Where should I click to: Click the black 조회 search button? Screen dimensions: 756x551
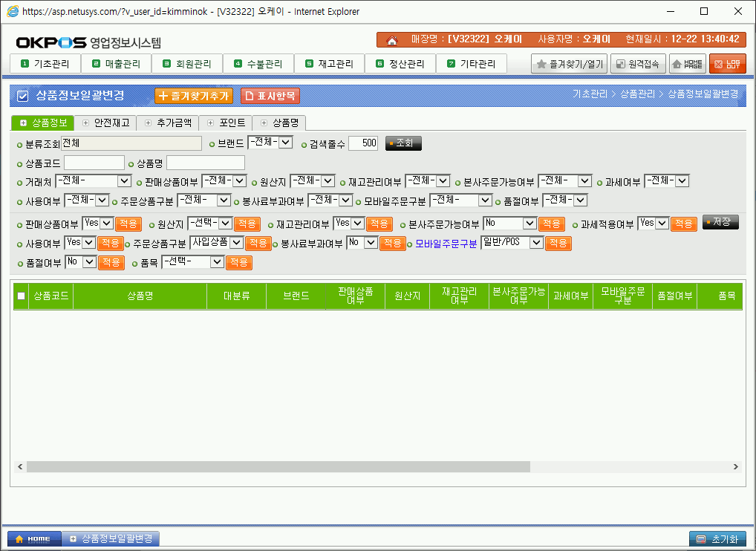[403, 143]
